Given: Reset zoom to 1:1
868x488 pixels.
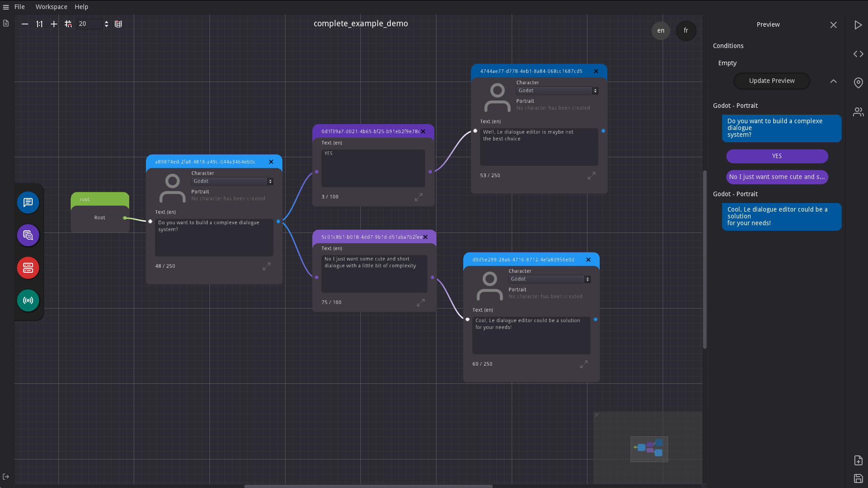Looking at the screenshot, I should tap(39, 24).
